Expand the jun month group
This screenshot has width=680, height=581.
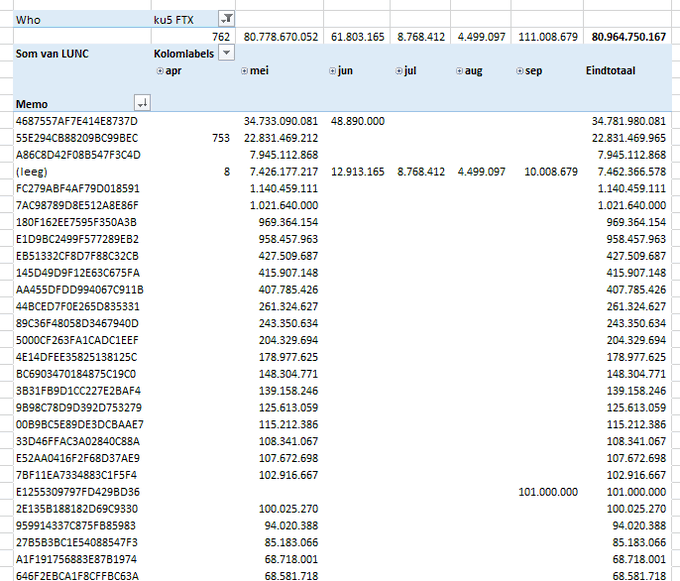click(x=332, y=71)
